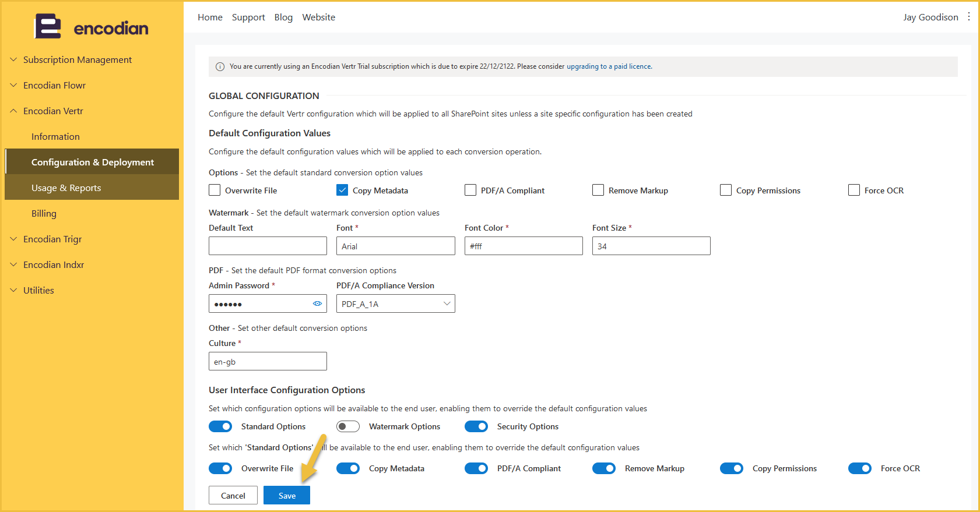Expand Subscription Management in sidebar

(92, 59)
